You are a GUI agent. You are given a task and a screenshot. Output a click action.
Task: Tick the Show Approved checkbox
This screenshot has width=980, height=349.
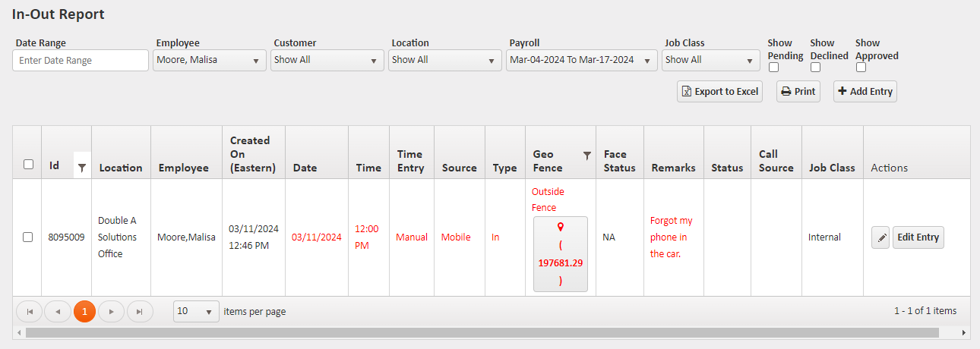pyautogui.click(x=861, y=68)
